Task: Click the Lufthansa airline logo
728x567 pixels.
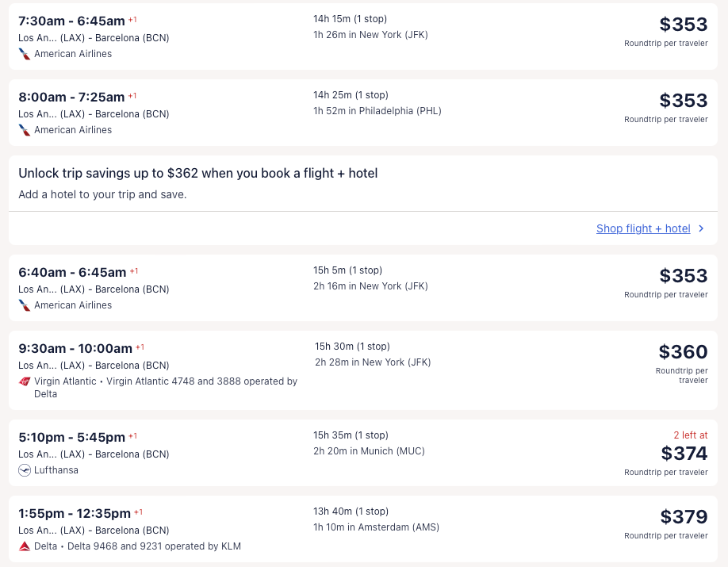Action: pyautogui.click(x=25, y=470)
